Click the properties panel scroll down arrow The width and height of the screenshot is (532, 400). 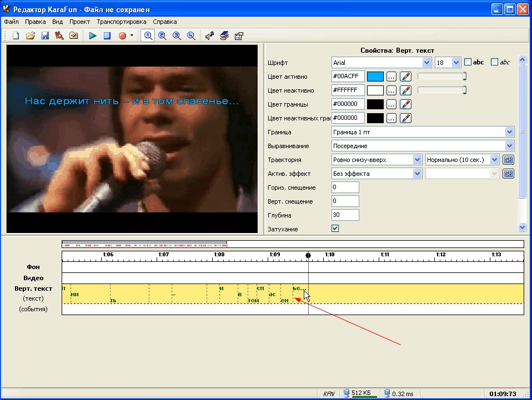coord(522,227)
